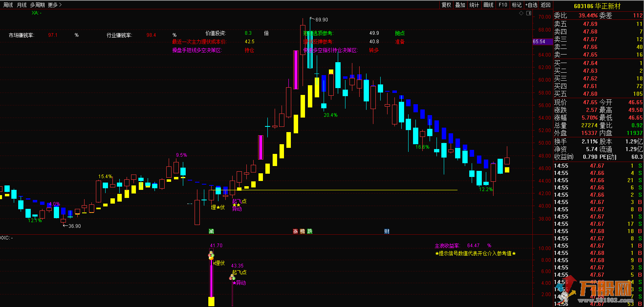Expand the 更多 periods dropdown

point(55,5)
